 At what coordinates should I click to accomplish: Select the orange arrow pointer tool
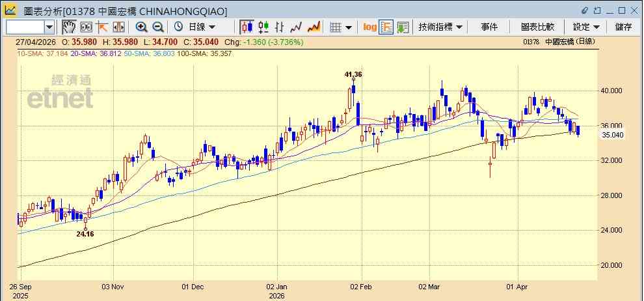[x=102, y=27]
